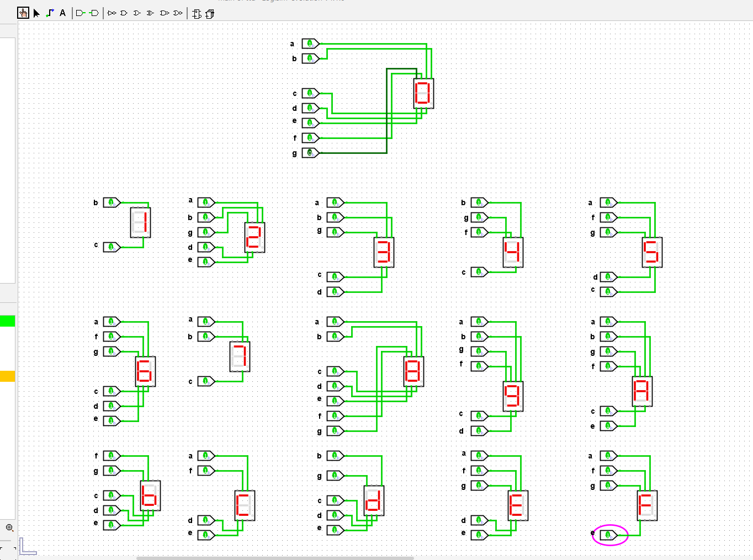Toggle input pin b of the 9 display
This screenshot has width=753, height=560.
coord(479,337)
